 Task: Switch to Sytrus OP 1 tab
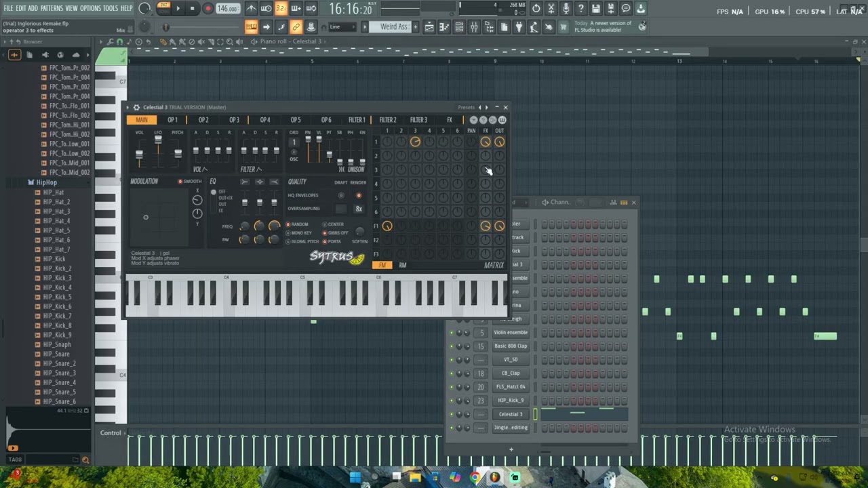173,120
